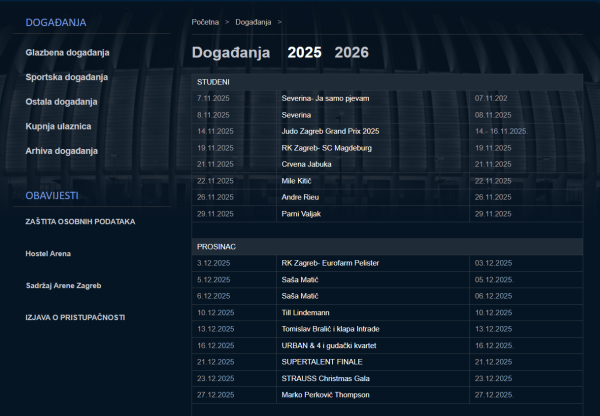
Task: Open Sadržaj Arene Zagreb notice
Action: [64, 285]
